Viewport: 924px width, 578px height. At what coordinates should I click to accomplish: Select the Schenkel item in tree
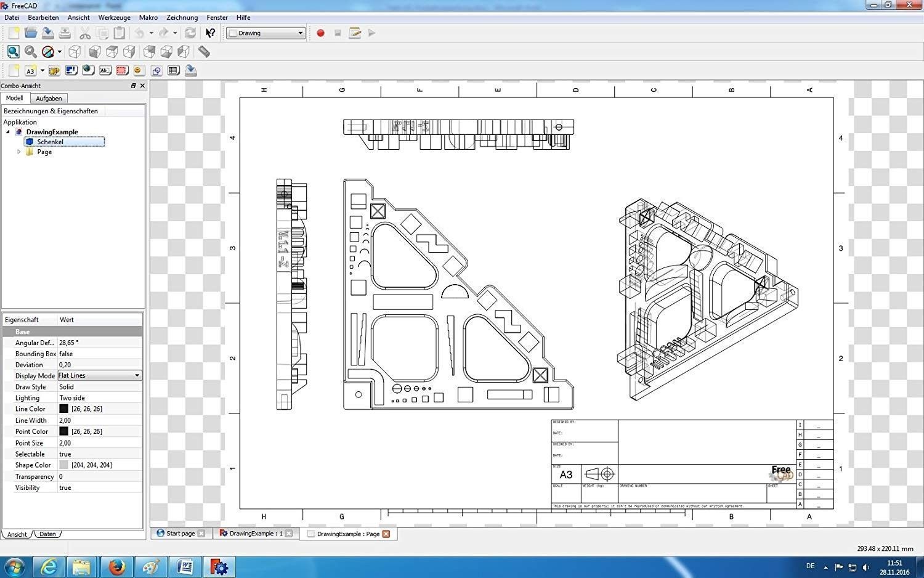[x=50, y=142]
